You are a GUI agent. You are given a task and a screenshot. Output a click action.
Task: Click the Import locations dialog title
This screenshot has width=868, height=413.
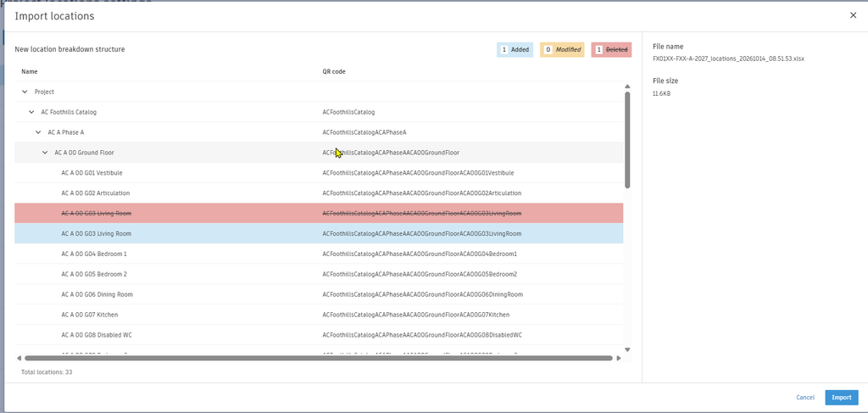point(54,16)
